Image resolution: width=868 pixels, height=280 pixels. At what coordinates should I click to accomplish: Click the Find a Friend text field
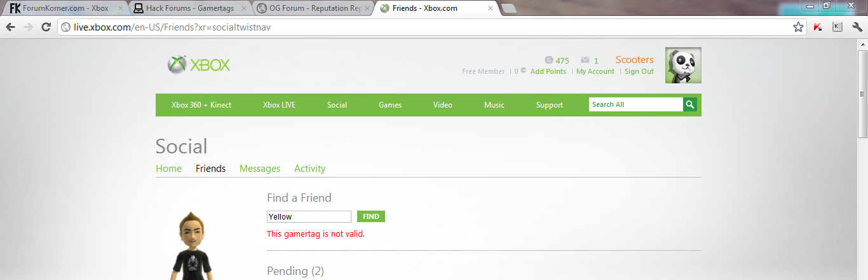pos(309,216)
